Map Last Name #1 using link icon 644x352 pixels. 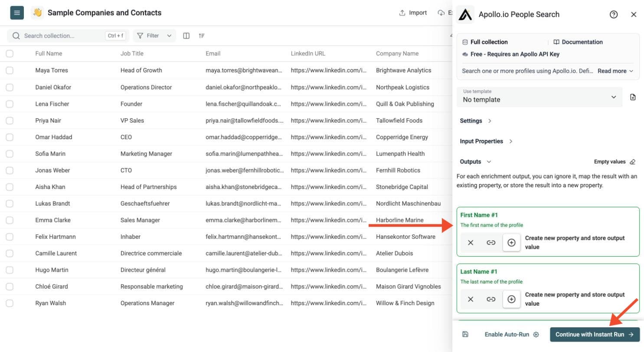491,299
